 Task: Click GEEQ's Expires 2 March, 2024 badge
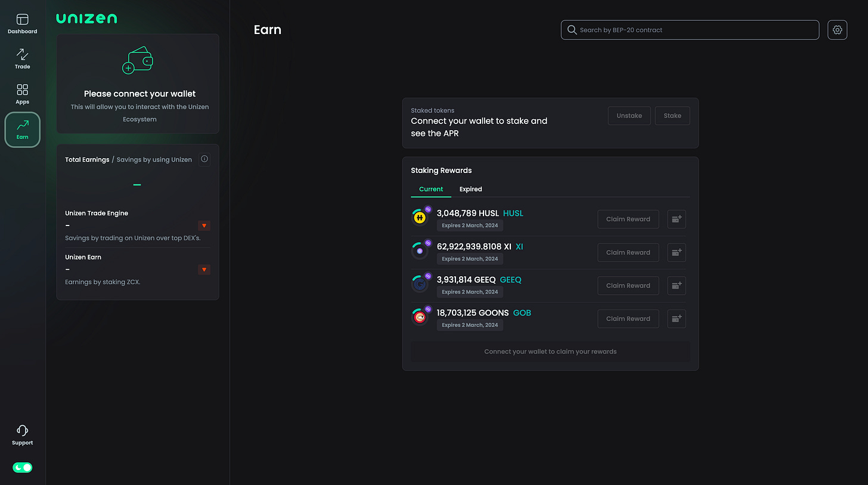(x=470, y=292)
